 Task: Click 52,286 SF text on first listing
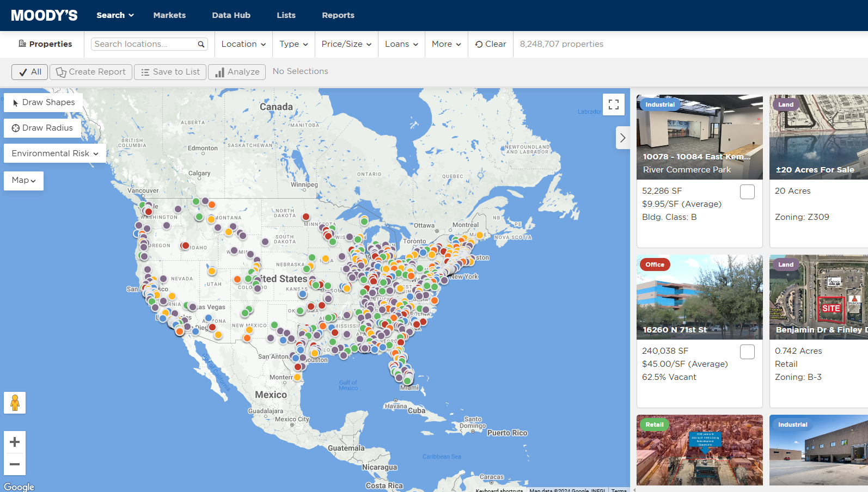[x=662, y=191]
